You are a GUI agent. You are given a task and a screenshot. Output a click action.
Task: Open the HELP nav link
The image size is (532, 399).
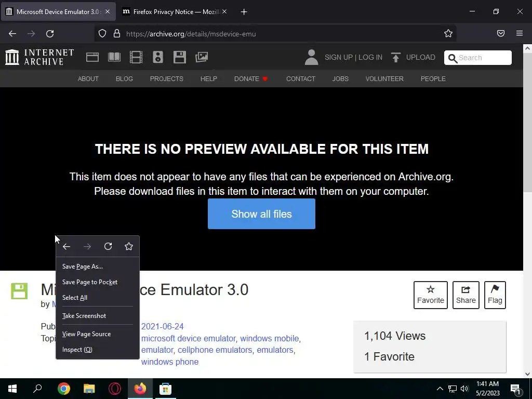click(209, 79)
